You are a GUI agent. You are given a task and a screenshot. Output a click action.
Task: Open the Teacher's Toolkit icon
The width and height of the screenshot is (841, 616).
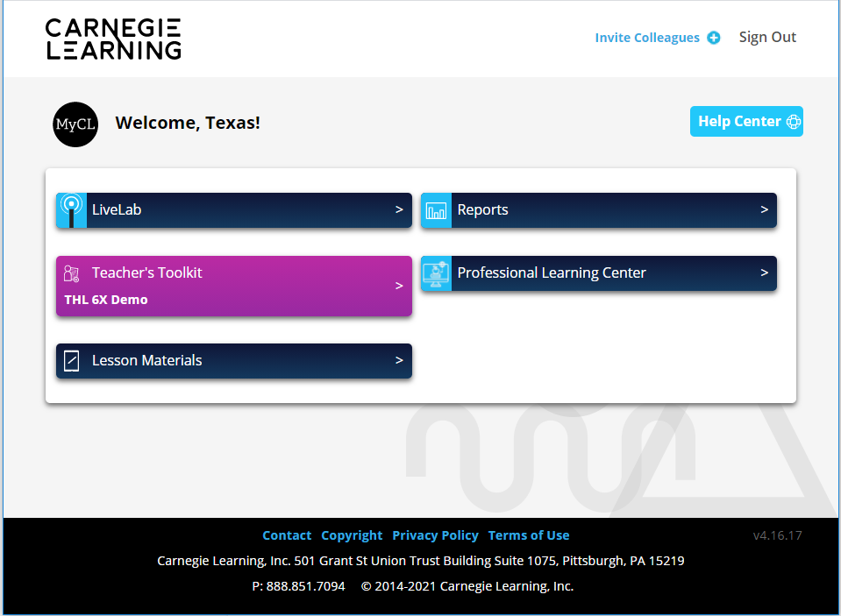coord(71,273)
